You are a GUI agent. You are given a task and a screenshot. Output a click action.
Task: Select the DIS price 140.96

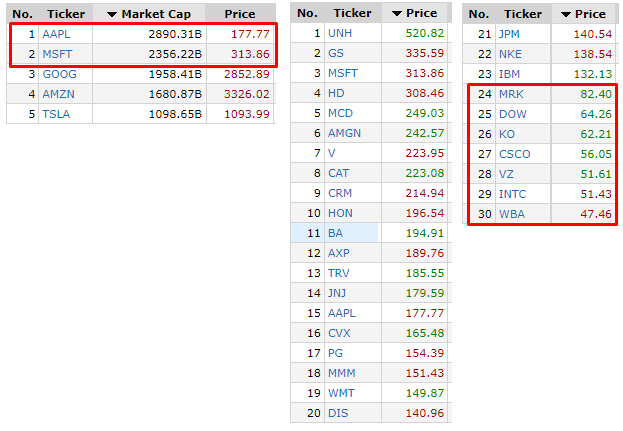(x=425, y=413)
